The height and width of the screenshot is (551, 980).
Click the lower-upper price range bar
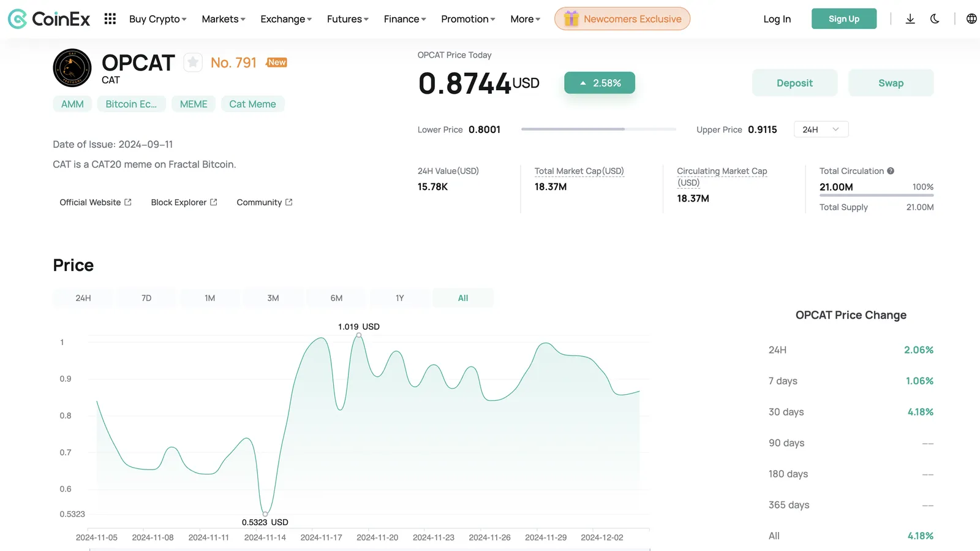pyautogui.click(x=598, y=129)
